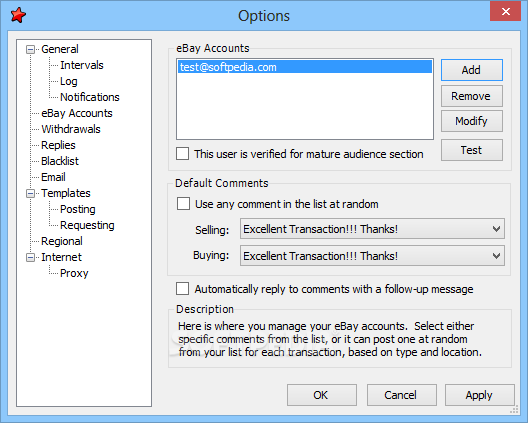This screenshot has height=423, width=528.
Task: Modify the selected account
Action: (472, 121)
